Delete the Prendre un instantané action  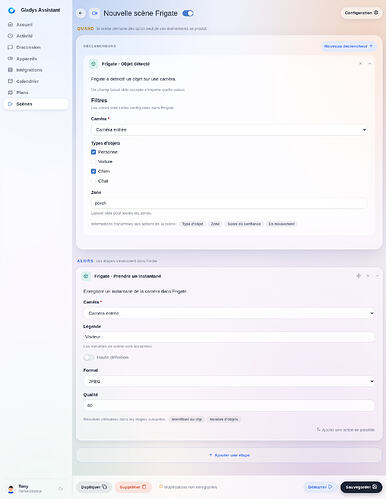[x=368, y=276]
